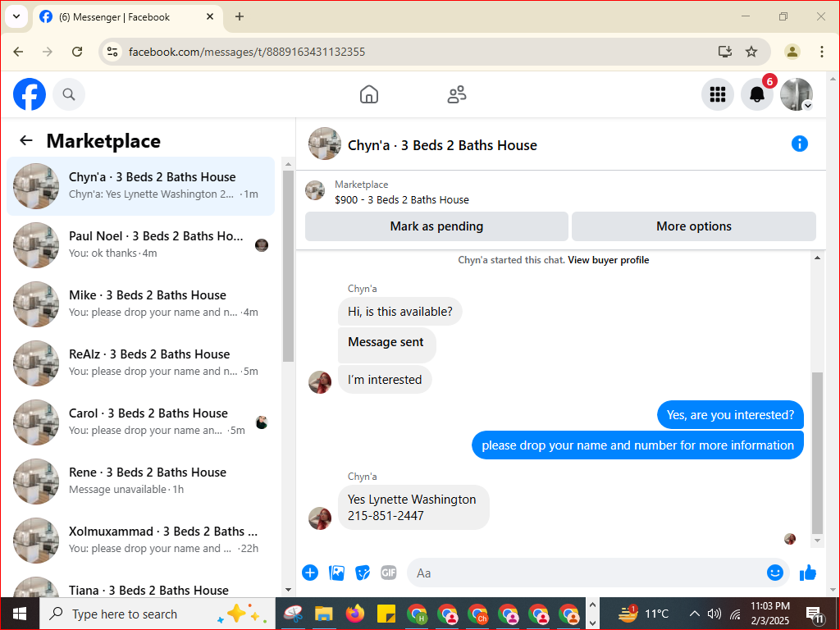Open View buyer profile link
Screen dimensions: 840x630
[x=608, y=260]
